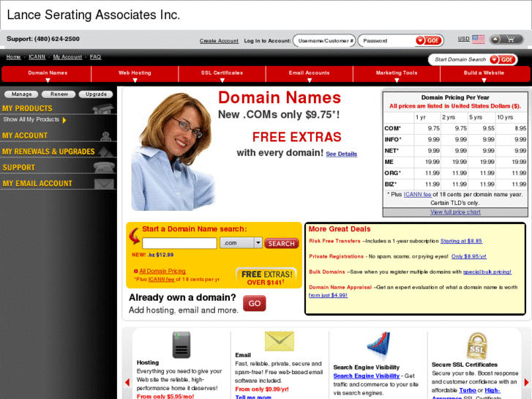Click the woman photo banner

173,151
